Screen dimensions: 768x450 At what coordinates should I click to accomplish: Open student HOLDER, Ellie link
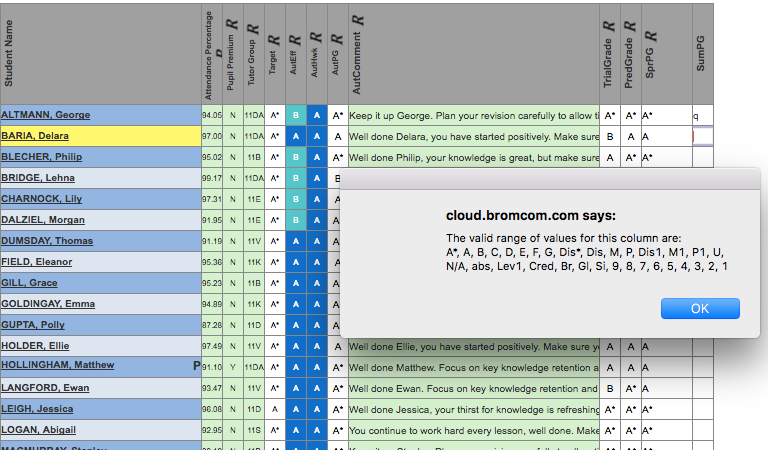click(x=35, y=346)
